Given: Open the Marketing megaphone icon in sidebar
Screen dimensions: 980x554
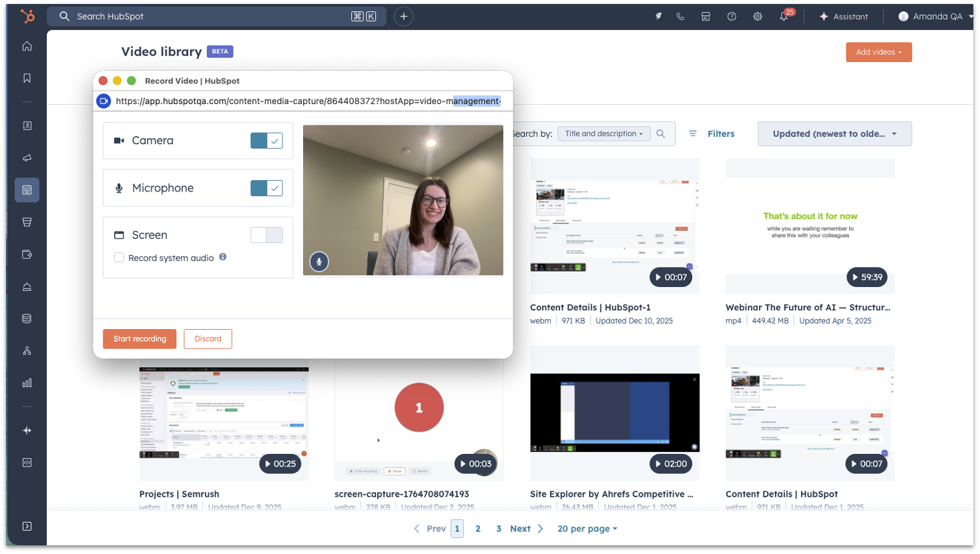Looking at the screenshot, I should (27, 158).
